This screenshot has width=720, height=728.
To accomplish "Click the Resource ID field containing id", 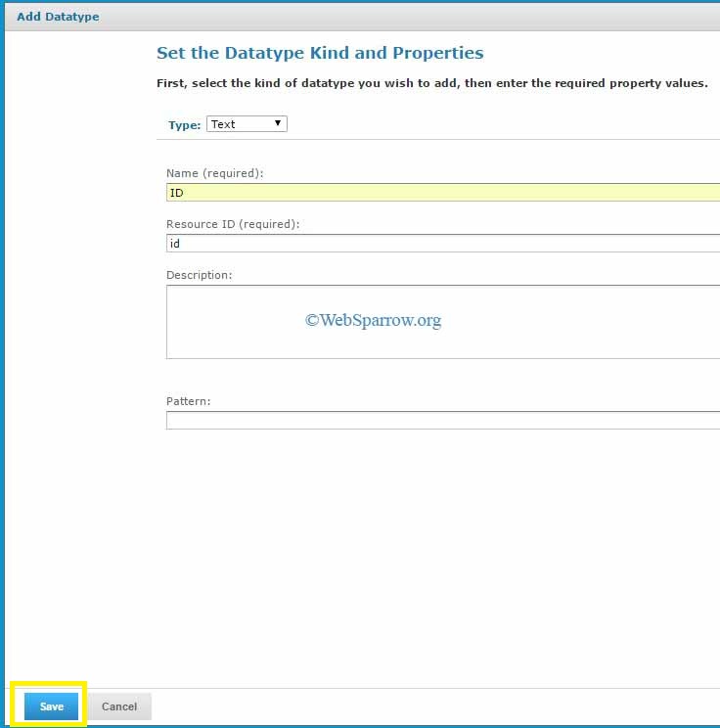I will click(x=443, y=244).
